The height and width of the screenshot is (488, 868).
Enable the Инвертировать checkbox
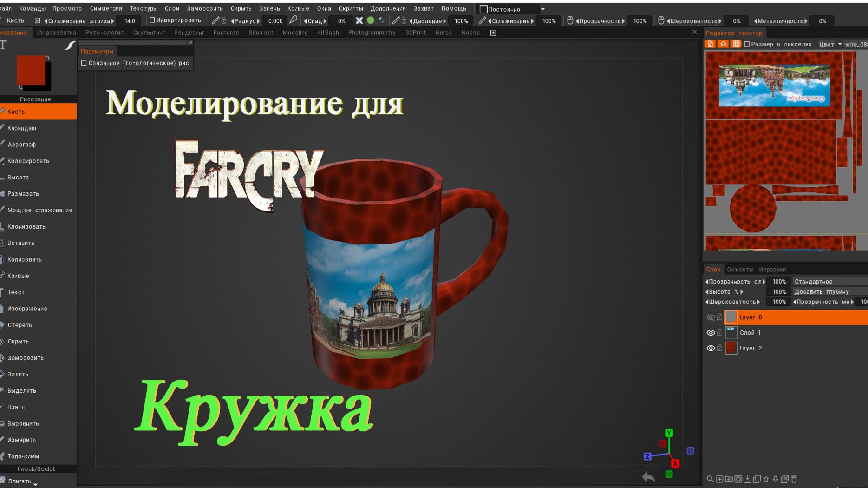(x=152, y=20)
